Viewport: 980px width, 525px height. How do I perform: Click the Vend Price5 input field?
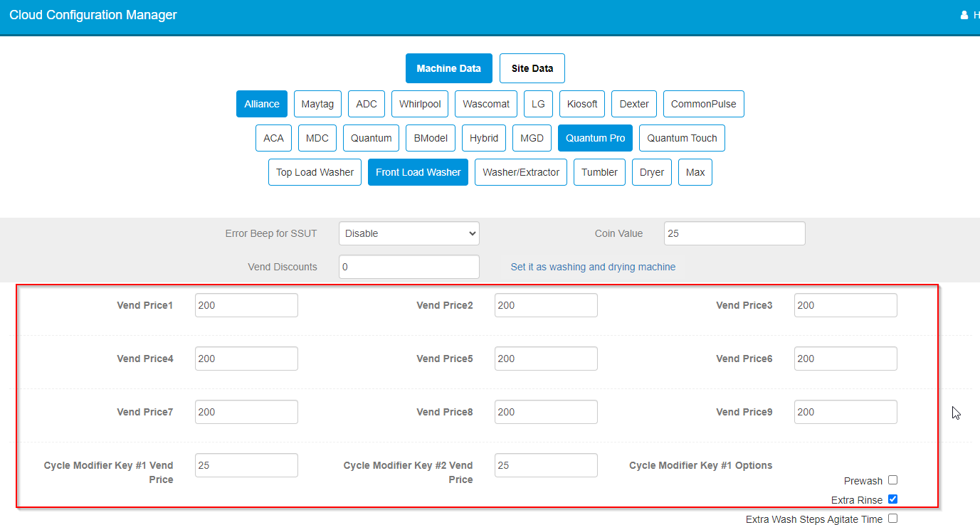tap(545, 358)
